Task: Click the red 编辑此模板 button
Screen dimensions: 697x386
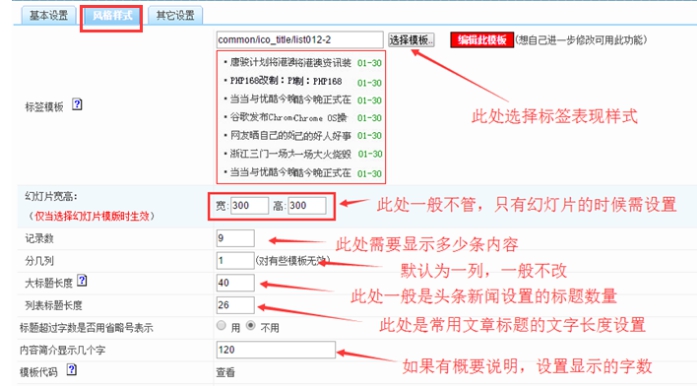Action: coord(482,40)
